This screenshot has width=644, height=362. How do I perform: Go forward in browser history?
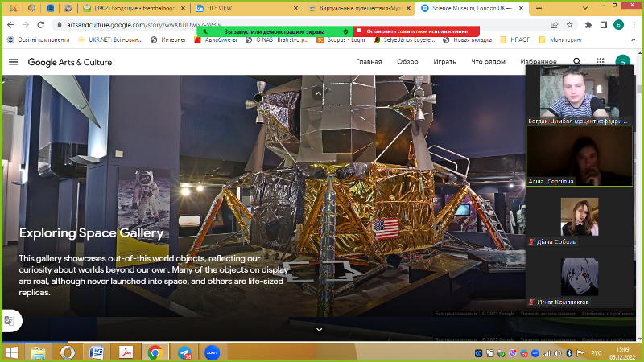coord(26,25)
